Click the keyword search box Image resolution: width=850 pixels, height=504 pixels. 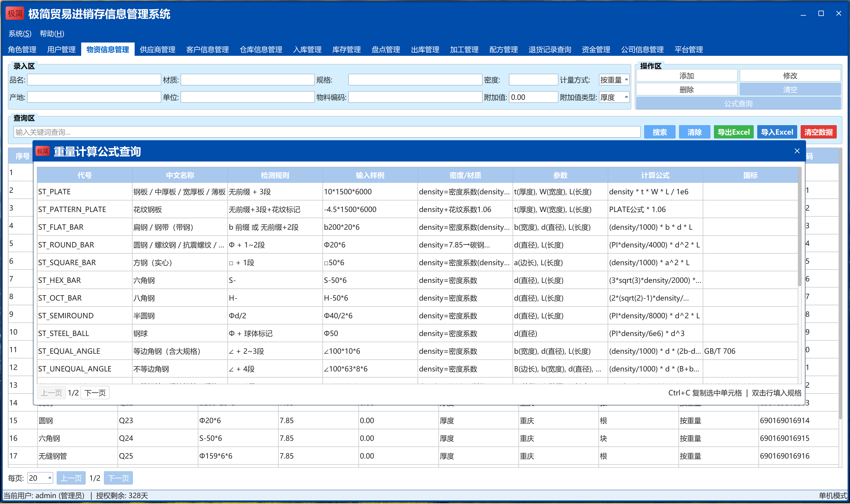(327, 132)
